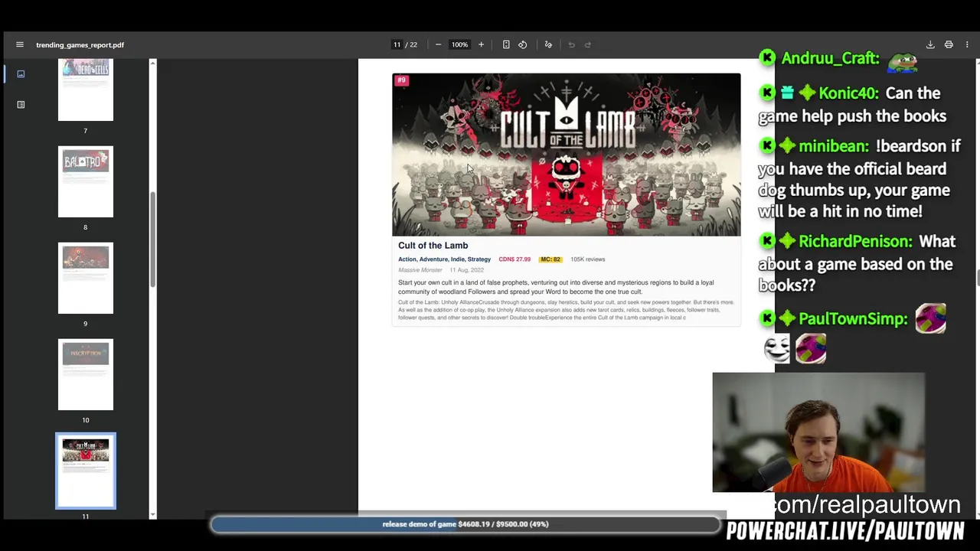Click the POWERCHAT.LIVE/PAULTOWN text
The height and width of the screenshot is (551, 980).
(845, 531)
